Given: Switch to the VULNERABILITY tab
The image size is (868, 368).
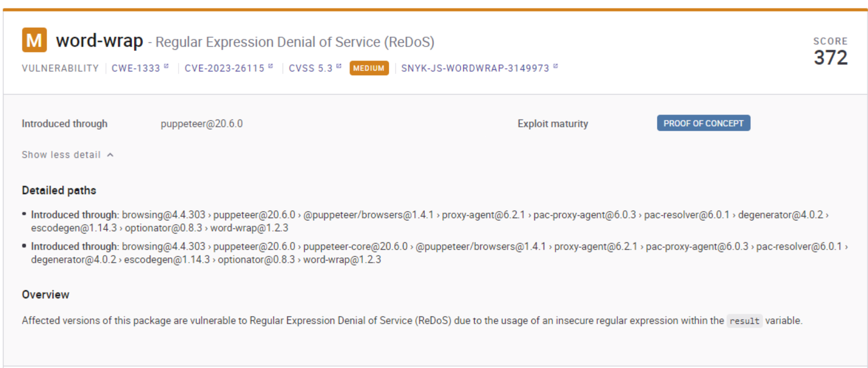Looking at the screenshot, I should pos(59,67).
